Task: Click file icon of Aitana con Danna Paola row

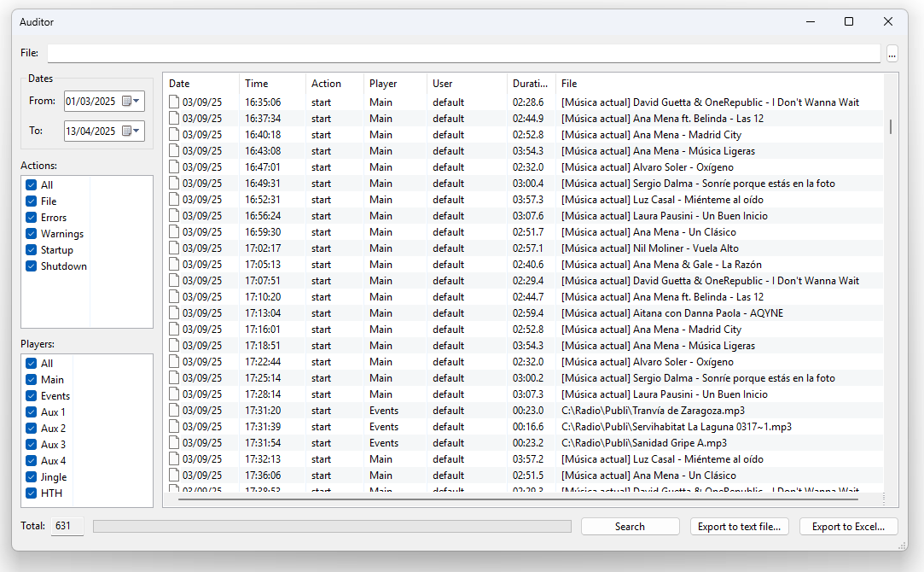Action: [x=174, y=313]
